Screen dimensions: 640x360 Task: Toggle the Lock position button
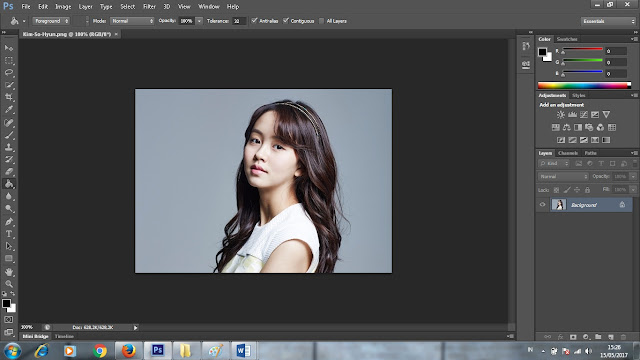(577, 190)
